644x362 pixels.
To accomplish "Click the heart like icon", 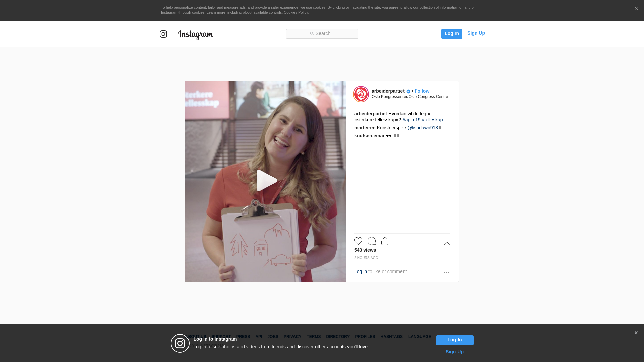I will point(358,241).
